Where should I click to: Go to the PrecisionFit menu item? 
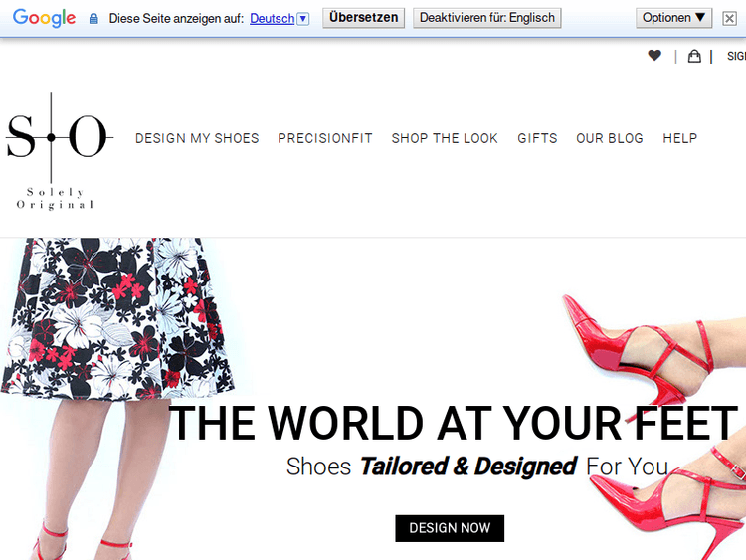coord(324,138)
